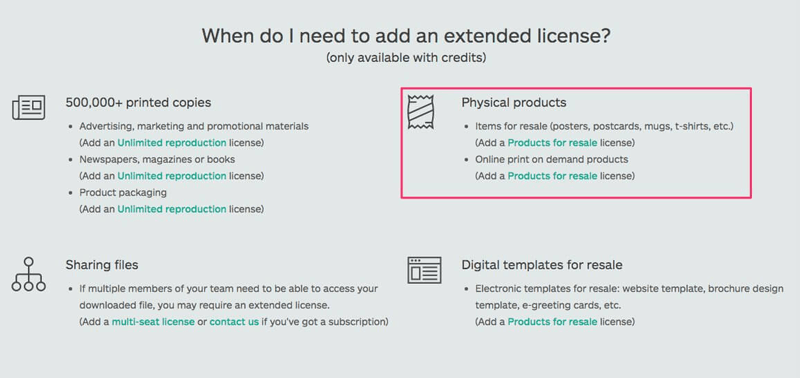Select the 'Physical products' heading

[x=514, y=103]
